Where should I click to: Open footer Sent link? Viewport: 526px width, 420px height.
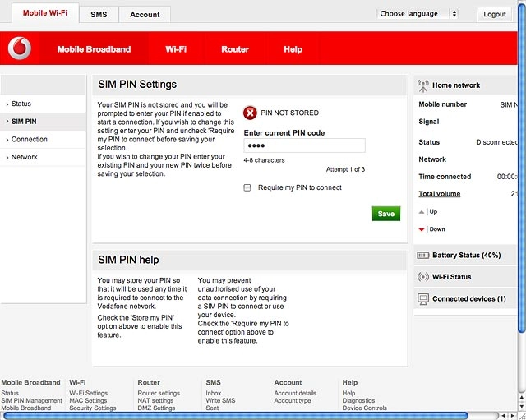[x=212, y=408]
